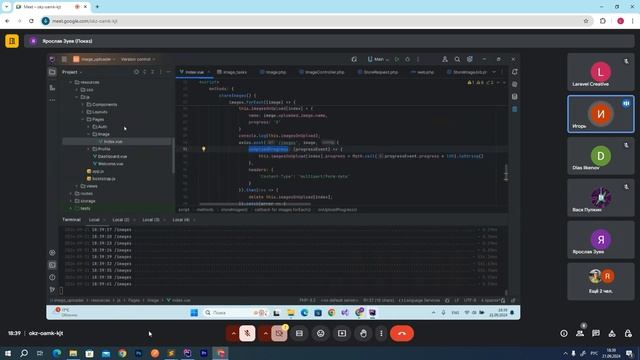The image size is (640, 360).
Task: Select Dias Ilkenov participant tile
Action: point(601,156)
